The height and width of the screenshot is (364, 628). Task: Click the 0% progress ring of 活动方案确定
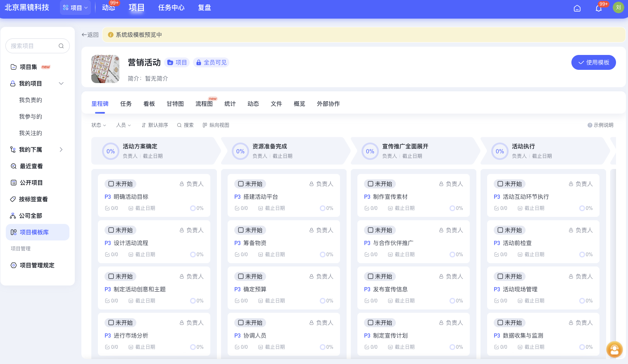(x=111, y=151)
